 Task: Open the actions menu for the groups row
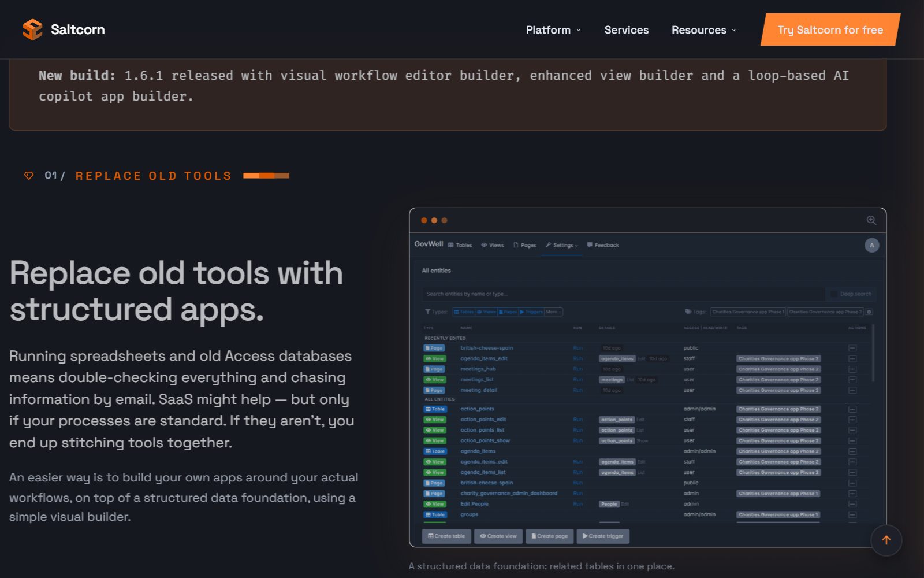(852, 514)
